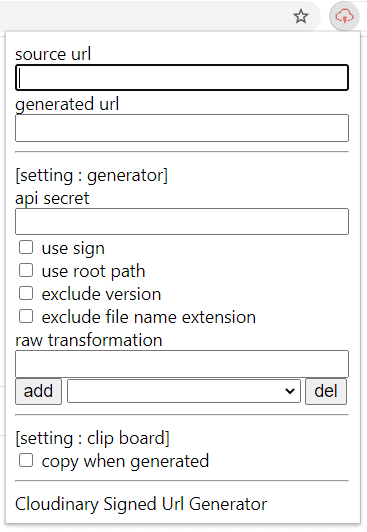Click the bookmark star icon

[x=301, y=16]
